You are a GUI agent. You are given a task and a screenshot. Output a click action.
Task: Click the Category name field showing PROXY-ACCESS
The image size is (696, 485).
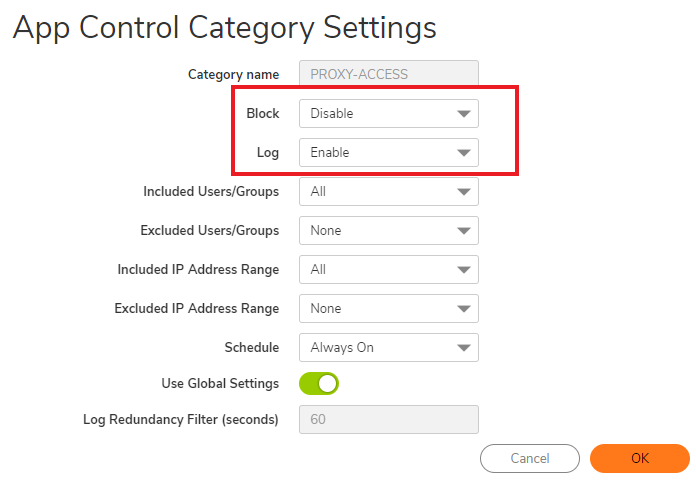click(388, 74)
